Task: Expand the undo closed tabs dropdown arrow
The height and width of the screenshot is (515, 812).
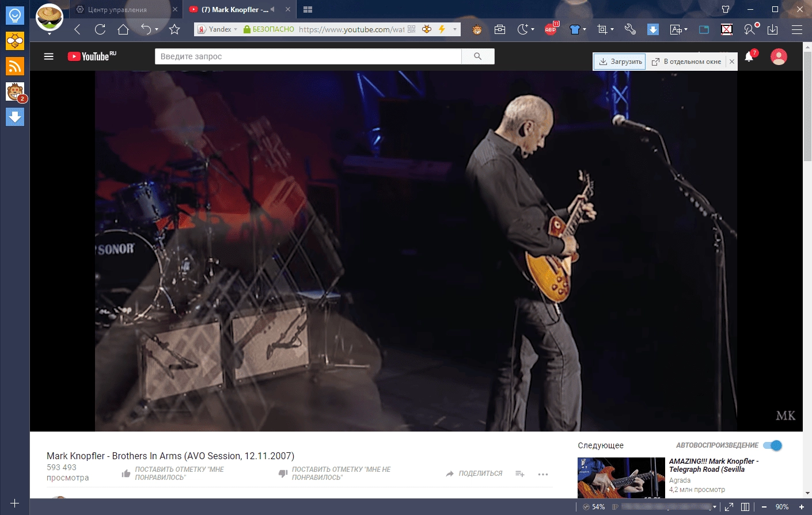Action: pos(157,29)
